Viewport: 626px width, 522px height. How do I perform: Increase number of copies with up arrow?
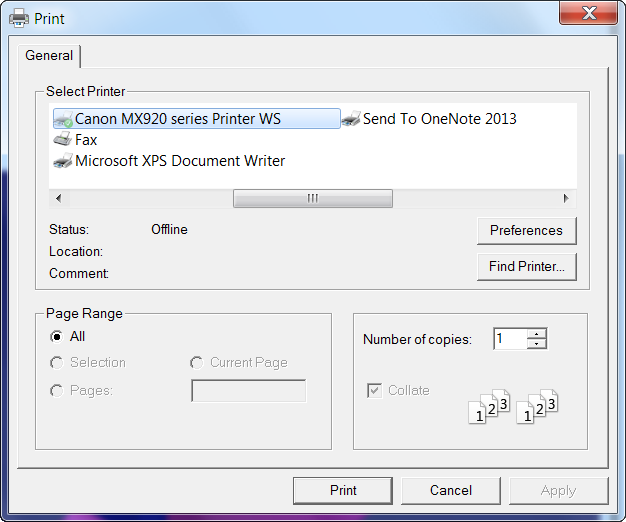pyautogui.click(x=537, y=334)
